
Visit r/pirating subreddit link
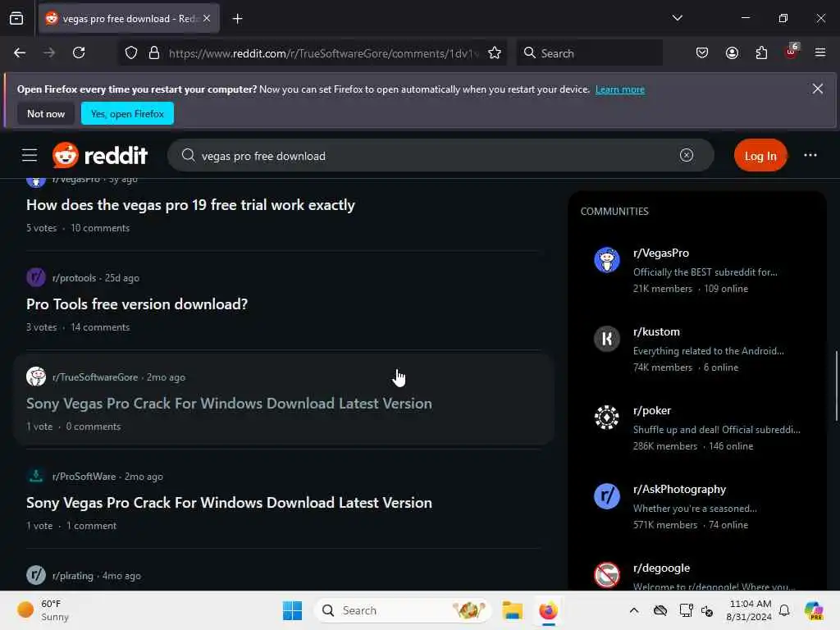[x=73, y=575]
